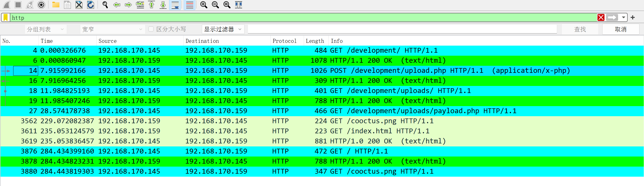
Task: Open the 分组列表 search-in dropdown
Action: click(46, 29)
